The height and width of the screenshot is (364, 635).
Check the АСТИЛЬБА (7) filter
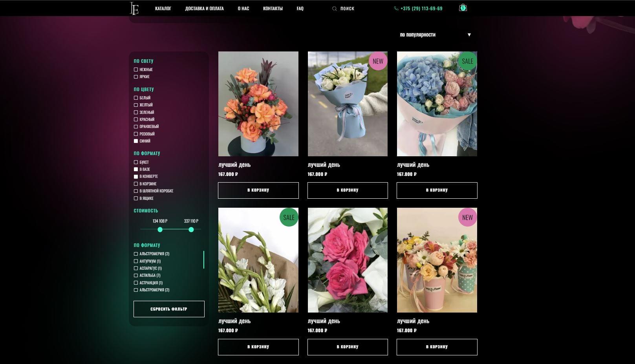coord(136,275)
